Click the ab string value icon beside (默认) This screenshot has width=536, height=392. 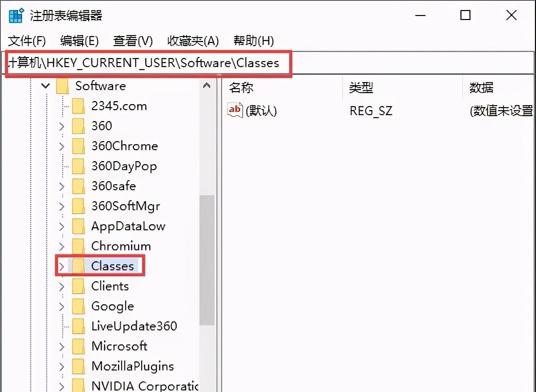tap(234, 110)
